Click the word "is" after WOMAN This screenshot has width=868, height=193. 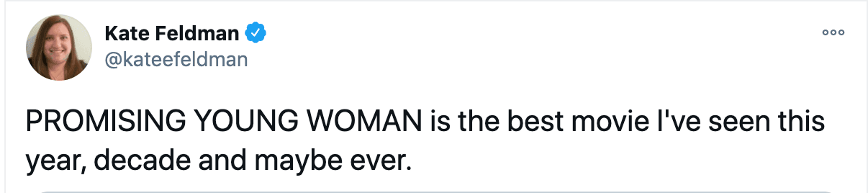click(440, 121)
